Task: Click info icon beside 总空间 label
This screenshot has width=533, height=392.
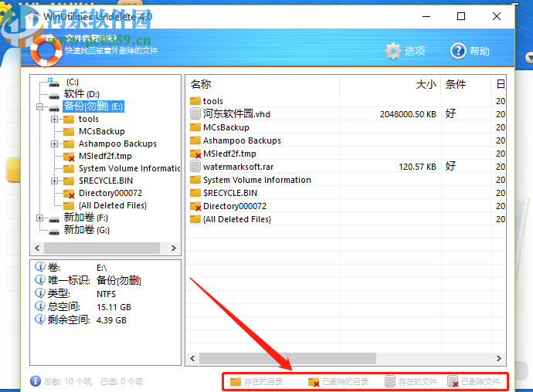Action: [x=39, y=306]
